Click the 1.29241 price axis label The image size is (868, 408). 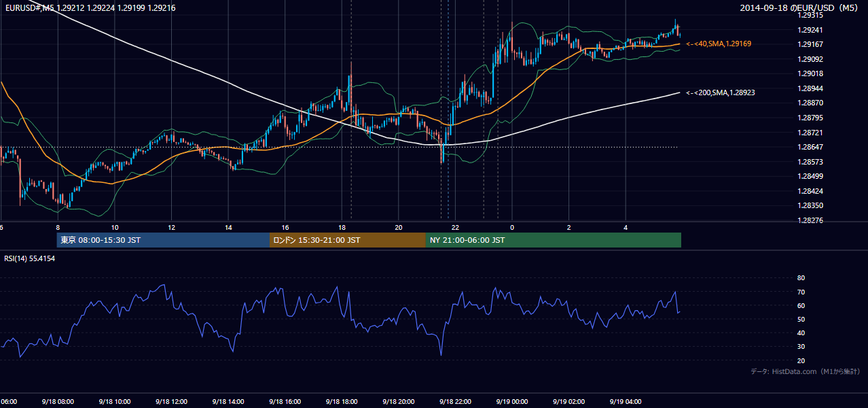point(810,30)
